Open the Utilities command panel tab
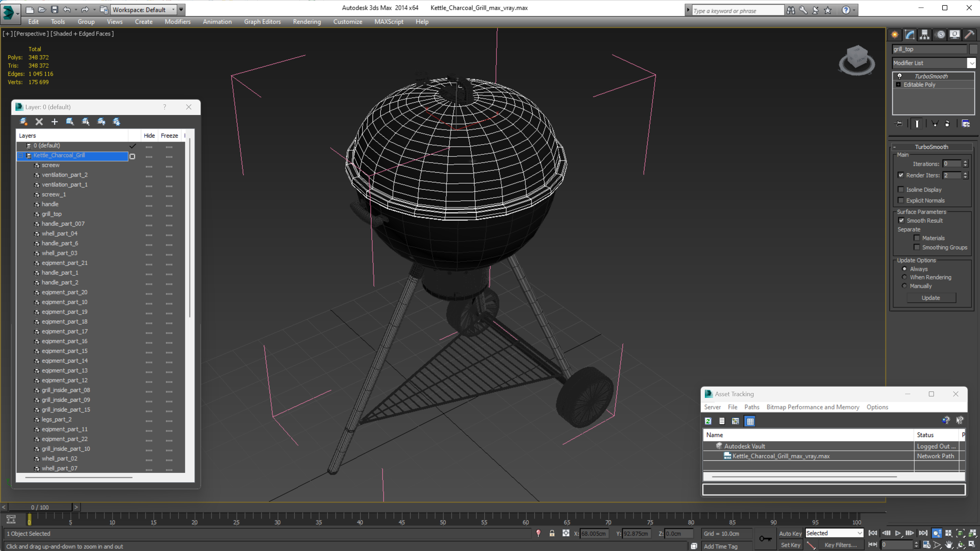Screen dimensions: 980x551 click(x=969, y=35)
